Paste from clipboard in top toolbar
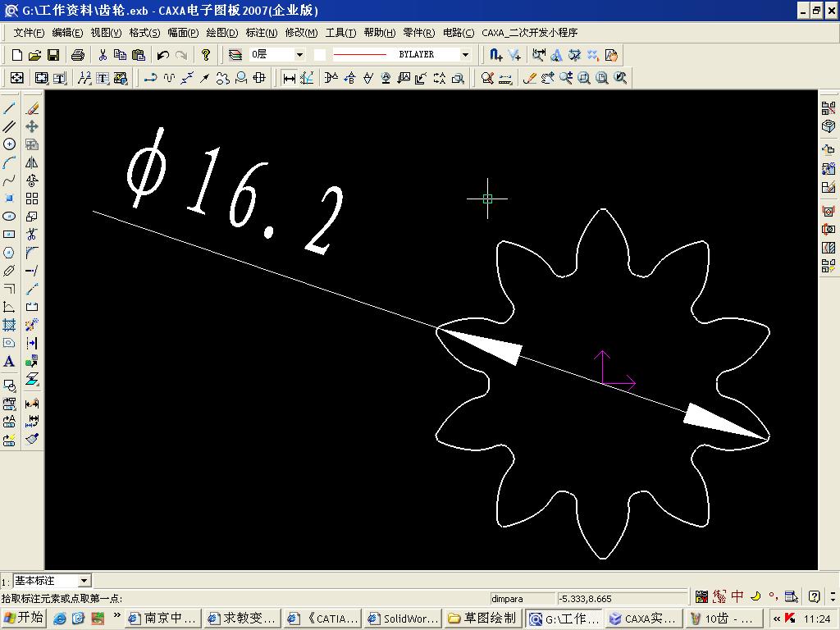840x630 pixels. tap(138, 55)
